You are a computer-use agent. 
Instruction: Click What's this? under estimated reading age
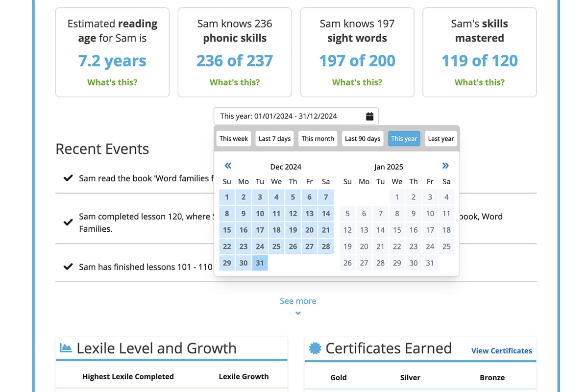click(x=112, y=82)
